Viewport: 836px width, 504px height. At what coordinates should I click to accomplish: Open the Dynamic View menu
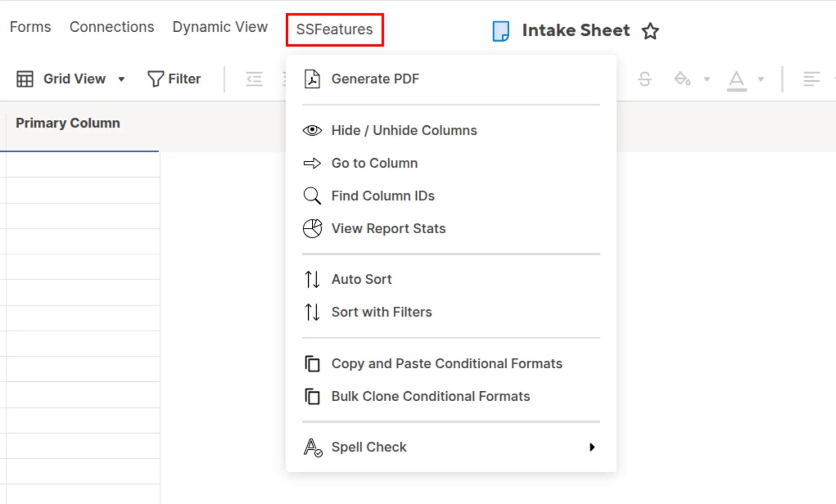[220, 27]
